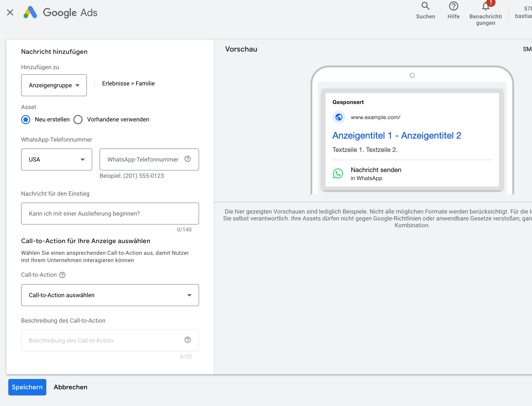Open the Anzeigengruppe dropdown

click(54, 85)
